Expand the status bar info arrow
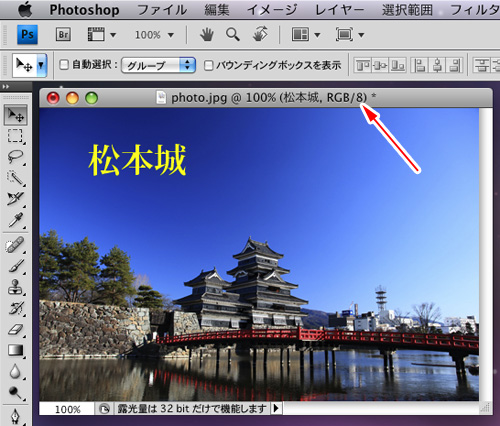Screen dimensions: 500x426 click(276, 408)
